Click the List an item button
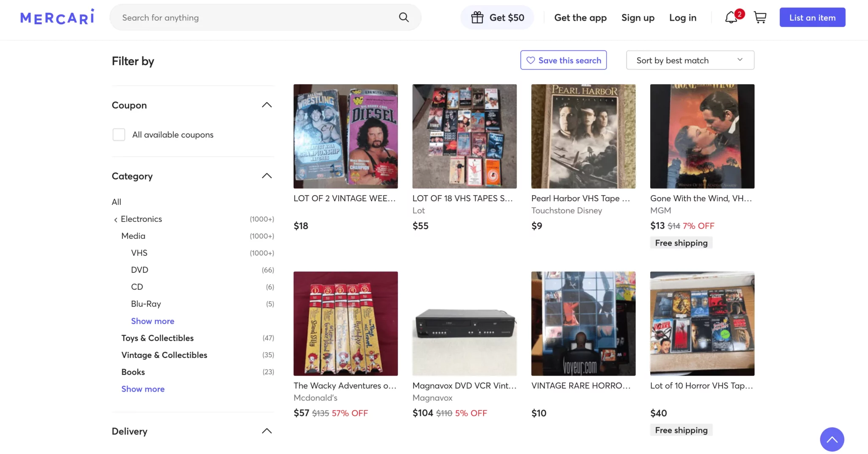Image resolution: width=868 pixels, height=454 pixels. coord(812,17)
